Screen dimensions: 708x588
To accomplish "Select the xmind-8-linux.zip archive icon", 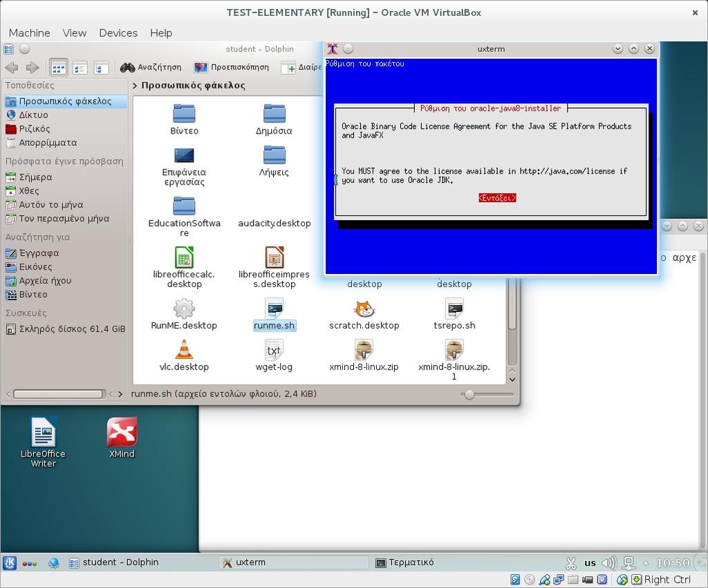I will pyautogui.click(x=364, y=349).
